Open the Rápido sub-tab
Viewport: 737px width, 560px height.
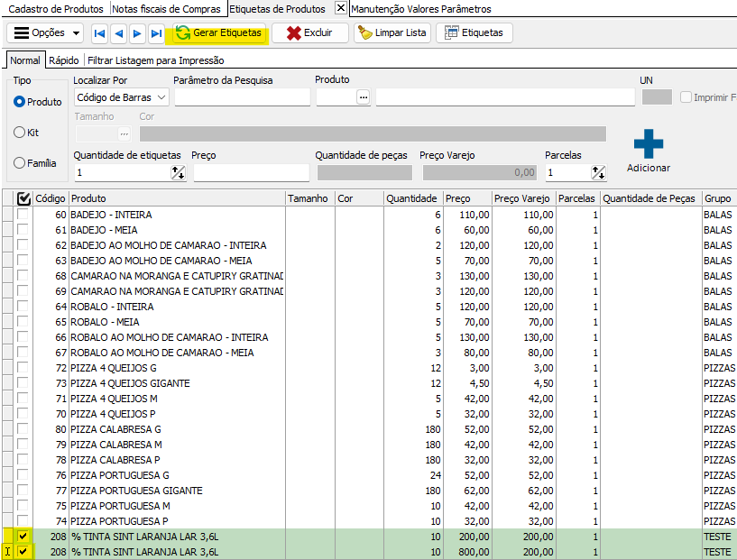tap(63, 60)
